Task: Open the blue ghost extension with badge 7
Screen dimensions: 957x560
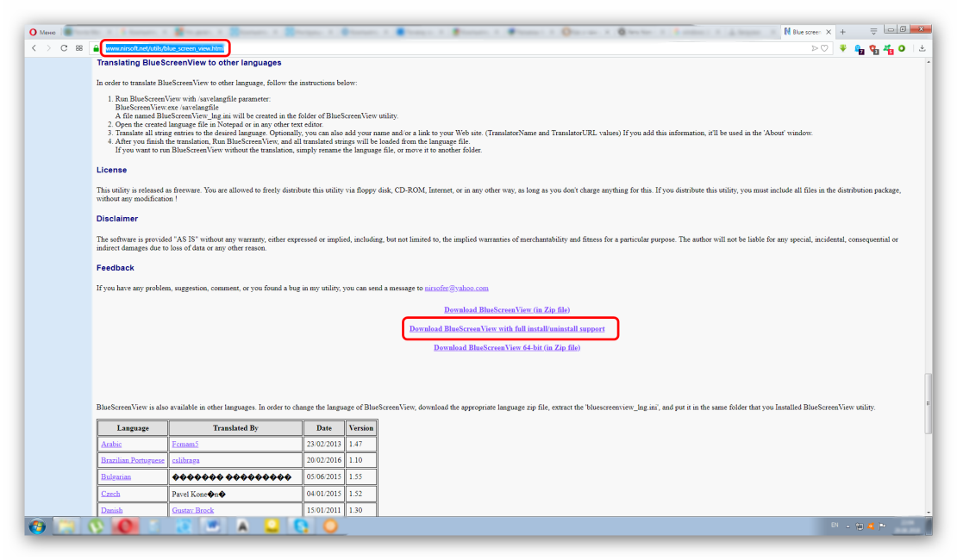Action: tap(859, 49)
